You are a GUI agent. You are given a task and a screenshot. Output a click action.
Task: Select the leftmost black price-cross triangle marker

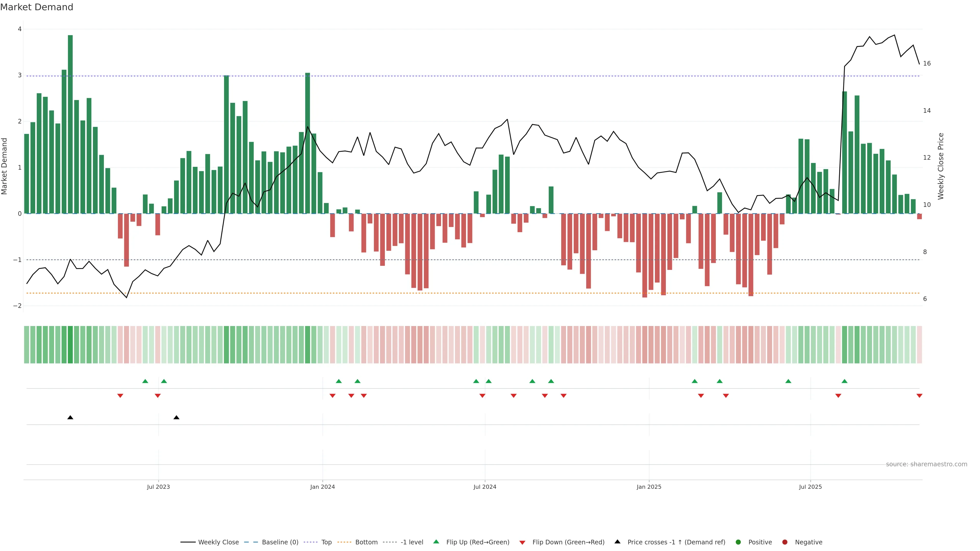[x=70, y=418]
